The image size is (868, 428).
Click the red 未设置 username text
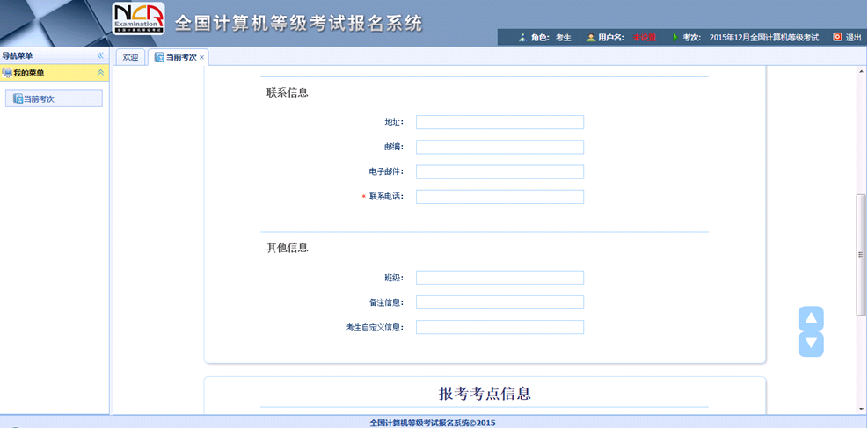pos(645,38)
